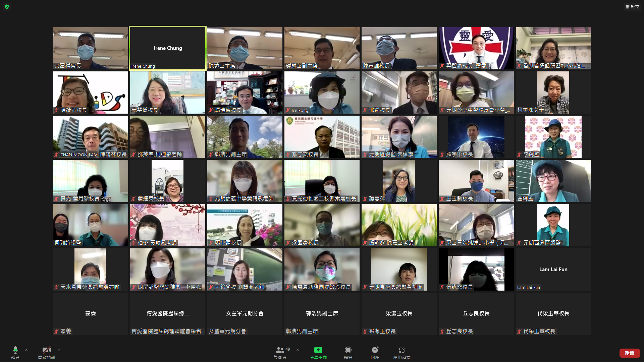The image size is (644, 362).
Task: Click muted mic icon on 蒙養 tile
Action: tap(56, 331)
